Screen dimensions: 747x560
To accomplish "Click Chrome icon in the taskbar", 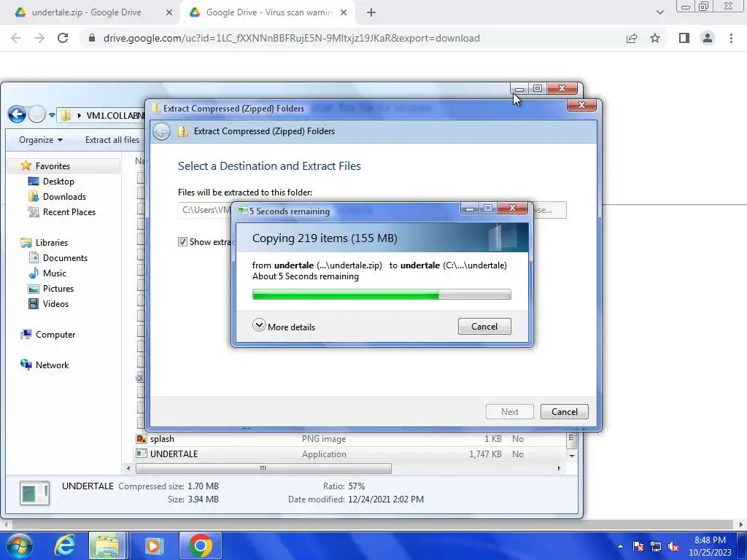I will click(200, 545).
